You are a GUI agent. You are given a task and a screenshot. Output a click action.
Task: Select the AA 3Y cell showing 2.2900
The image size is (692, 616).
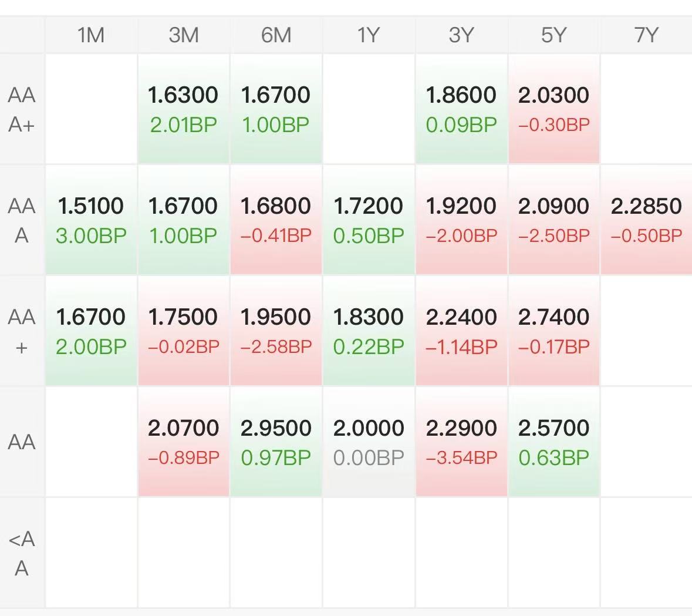pyautogui.click(x=461, y=442)
